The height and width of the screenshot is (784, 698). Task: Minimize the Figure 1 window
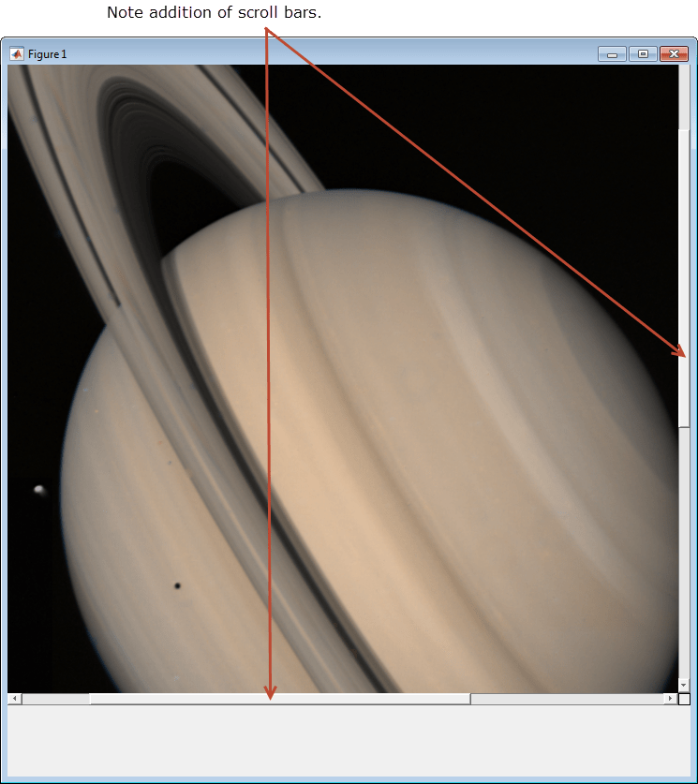[612, 54]
